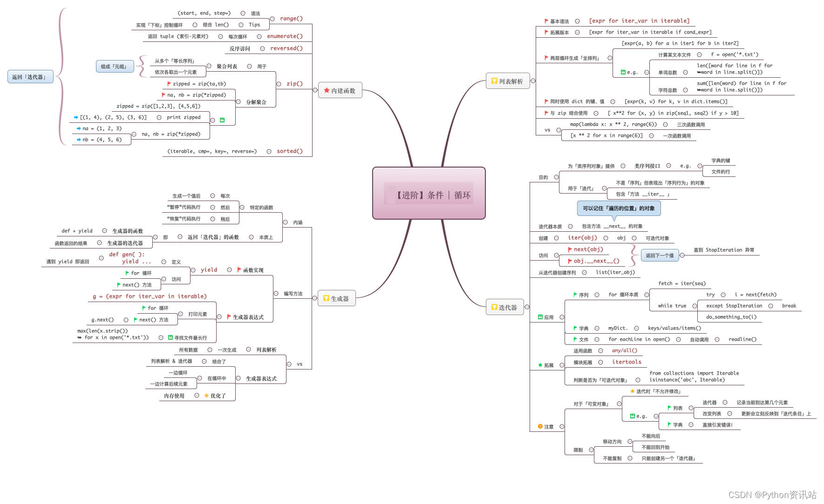Click the green flag beside for 循环 under yield
This screenshot has width=824, height=504.
click(x=127, y=273)
